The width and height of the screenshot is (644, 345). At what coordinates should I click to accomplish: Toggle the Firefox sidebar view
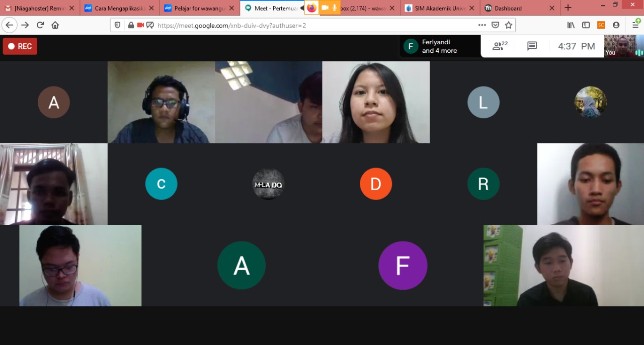click(x=586, y=25)
